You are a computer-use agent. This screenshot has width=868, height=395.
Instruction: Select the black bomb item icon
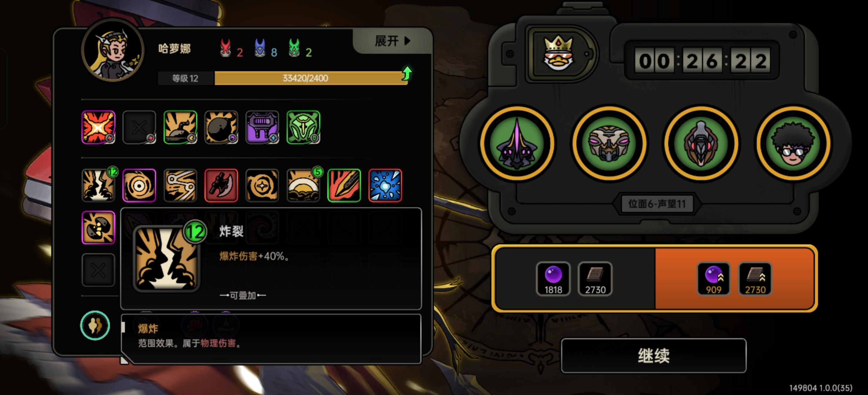tap(221, 127)
